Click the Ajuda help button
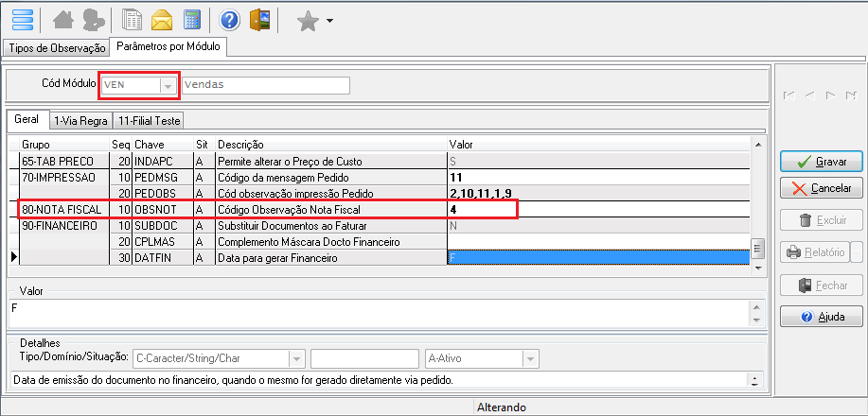This screenshot has height=416, width=868. (822, 316)
